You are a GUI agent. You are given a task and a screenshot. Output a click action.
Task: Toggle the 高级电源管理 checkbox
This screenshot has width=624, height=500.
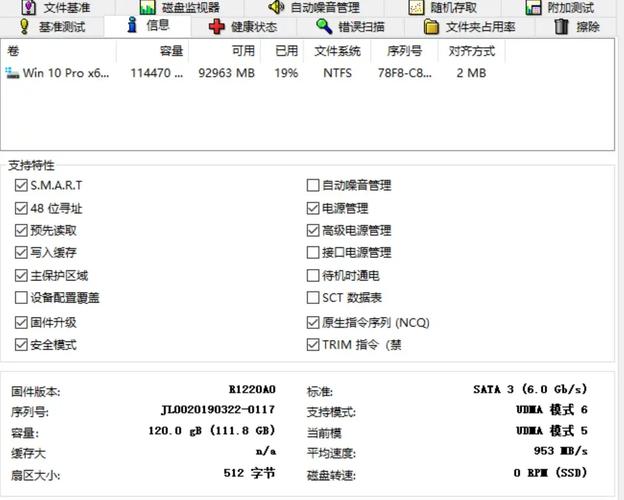(313, 230)
